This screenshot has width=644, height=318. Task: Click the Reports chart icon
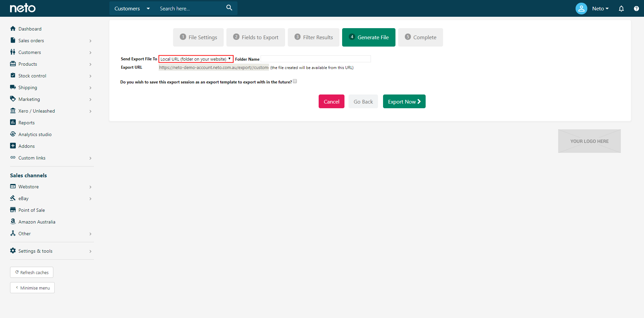[x=13, y=122]
